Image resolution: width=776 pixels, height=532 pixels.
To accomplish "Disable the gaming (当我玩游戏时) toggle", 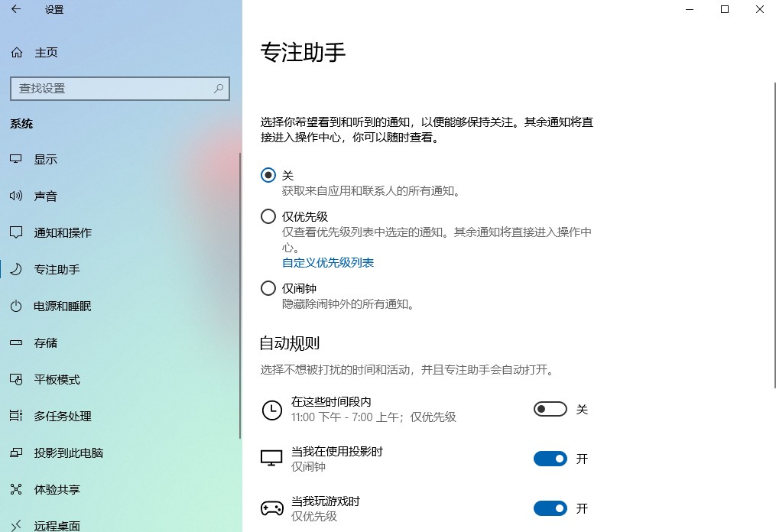I will pos(550,508).
